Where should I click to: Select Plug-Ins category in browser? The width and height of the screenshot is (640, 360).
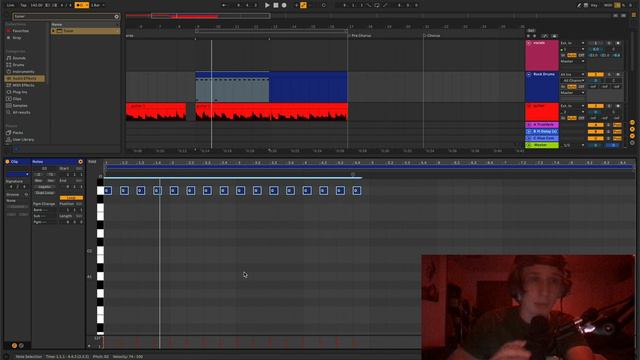(20, 92)
